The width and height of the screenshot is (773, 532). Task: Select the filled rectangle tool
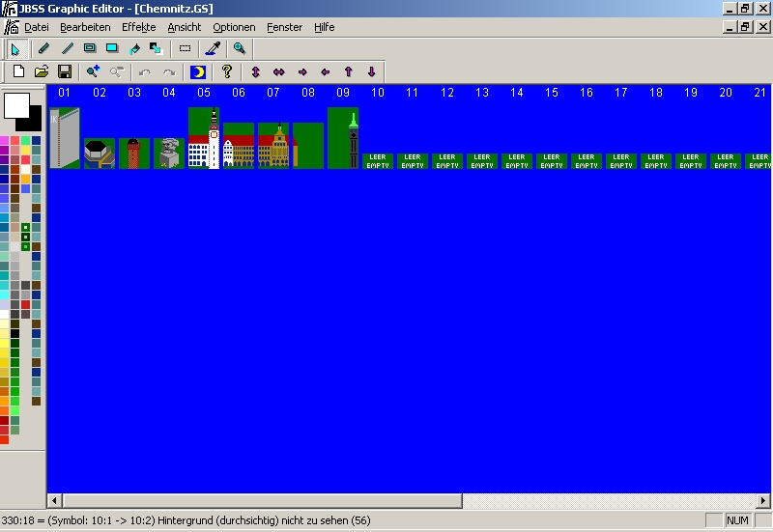tap(112, 48)
